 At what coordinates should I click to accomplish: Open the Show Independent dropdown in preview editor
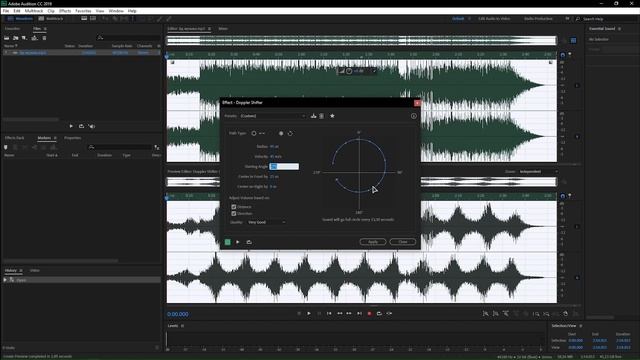coord(538,171)
